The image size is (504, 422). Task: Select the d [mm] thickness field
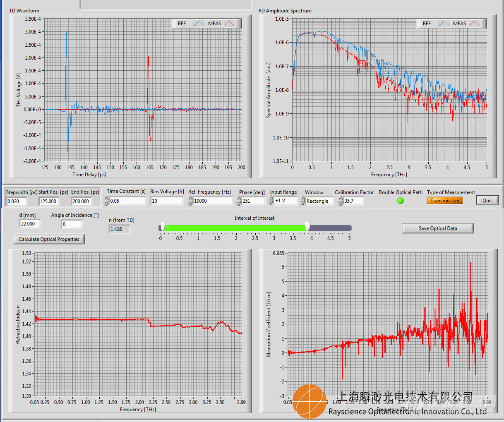point(29,224)
